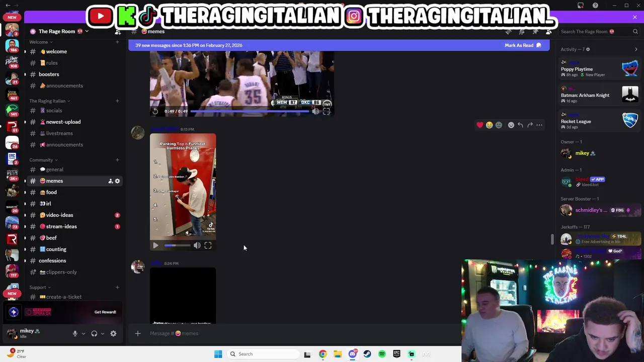Open Inbox icon in title bar

(x=581, y=6)
